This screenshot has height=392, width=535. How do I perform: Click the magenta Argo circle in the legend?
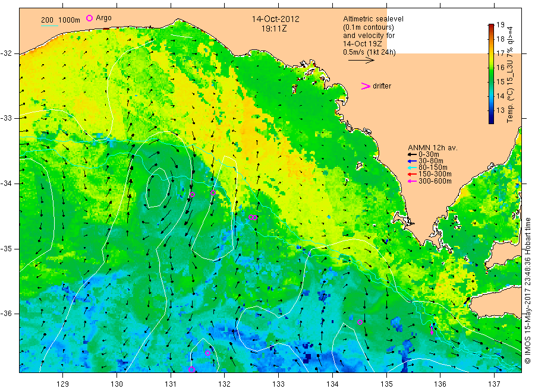pos(89,18)
